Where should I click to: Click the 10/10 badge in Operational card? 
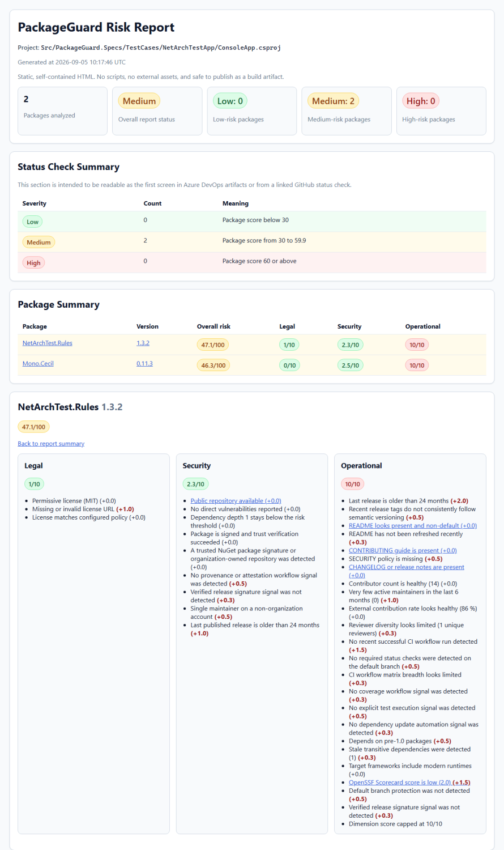click(x=353, y=484)
